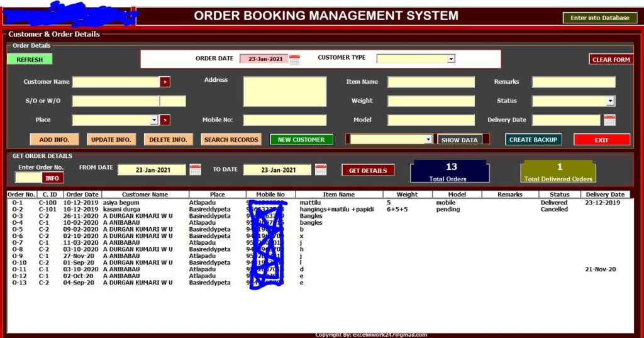Expand the Status dropdown
The height and width of the screenshot is (338, 644).
click(610, 101)
